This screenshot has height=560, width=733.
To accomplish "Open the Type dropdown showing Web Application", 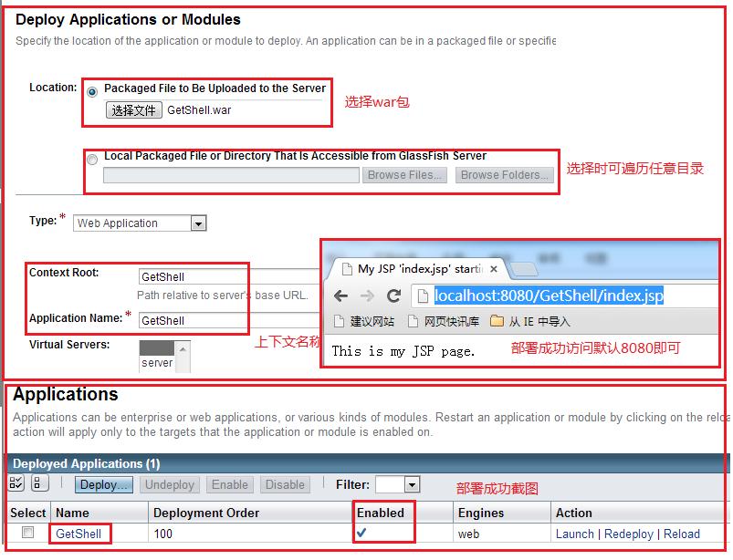I will 140,223.
